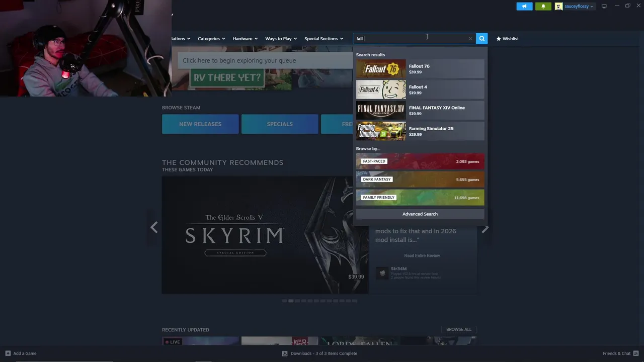This screenshot has height=362, width=644.
Task: Open the Lords of the Fallen thumbnail
Action: tap(359, 341)
